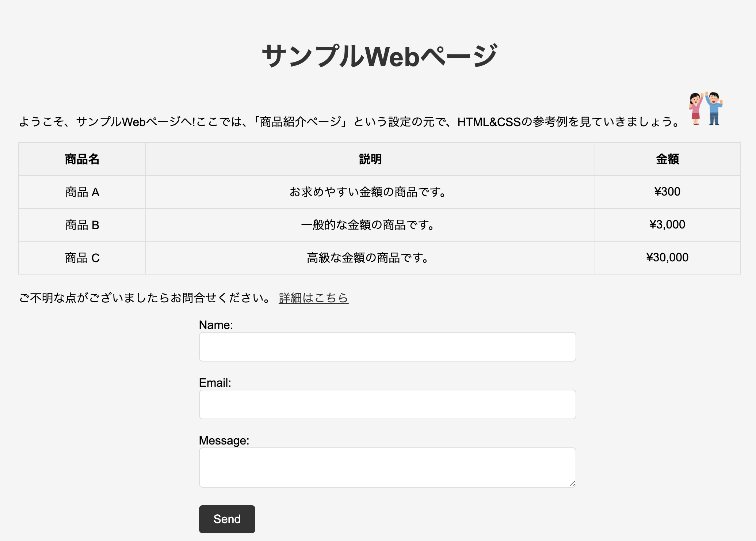Viewport: 756px width, 541px height.
Task: Select the 商品 B cell
Action: click(82, 225)
